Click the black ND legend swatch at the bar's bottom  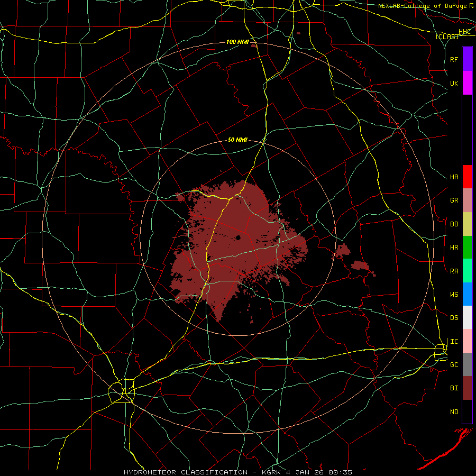coord(467,411)
